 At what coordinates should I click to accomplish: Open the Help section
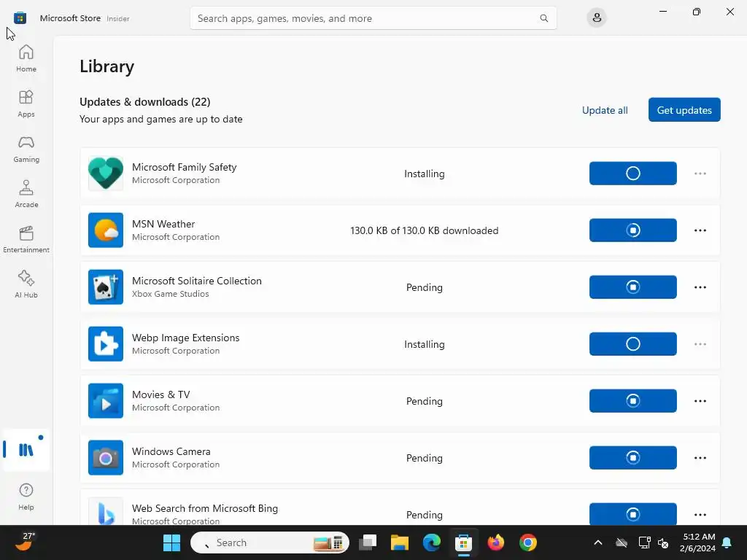26,496
